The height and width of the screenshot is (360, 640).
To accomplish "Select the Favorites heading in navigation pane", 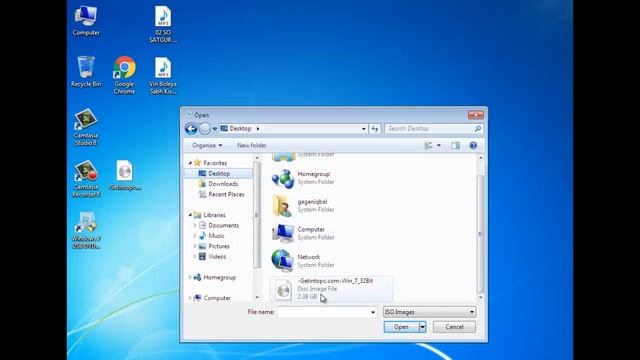I will tap(215, 163).
